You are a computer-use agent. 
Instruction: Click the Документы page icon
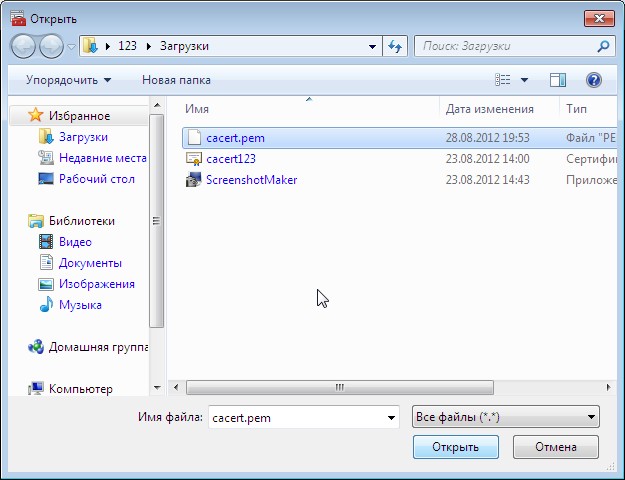[x=46, y=262]
